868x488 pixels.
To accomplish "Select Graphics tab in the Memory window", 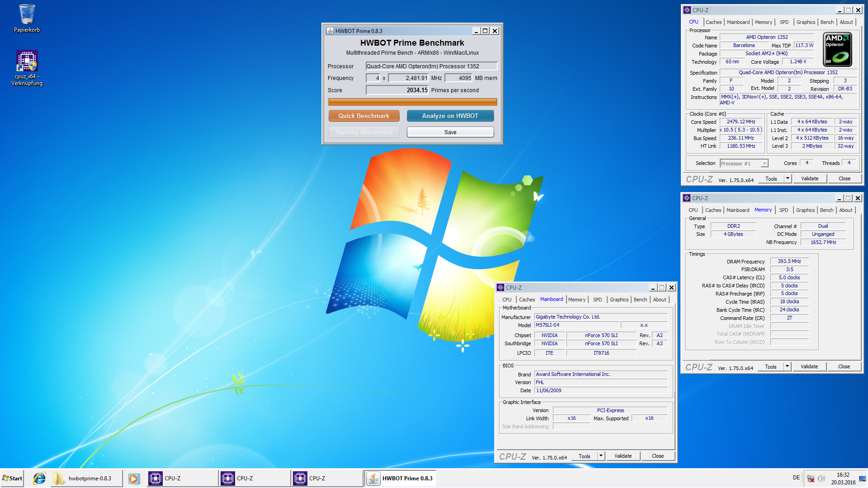I will [805, 210].
